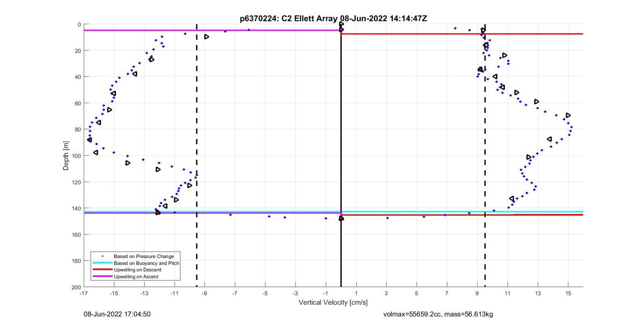
Task: Click y-axis tick label "100"
Action: point(76,156)
